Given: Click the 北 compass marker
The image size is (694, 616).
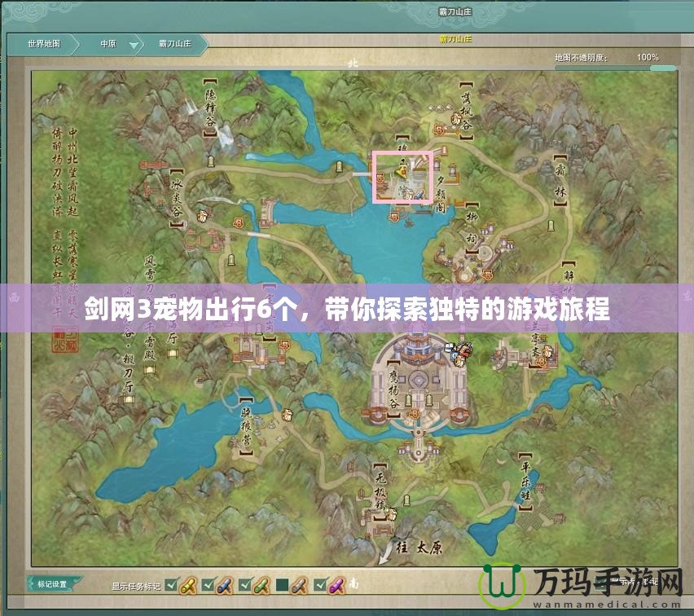Looking at the screenshot, I should [353, 64].
